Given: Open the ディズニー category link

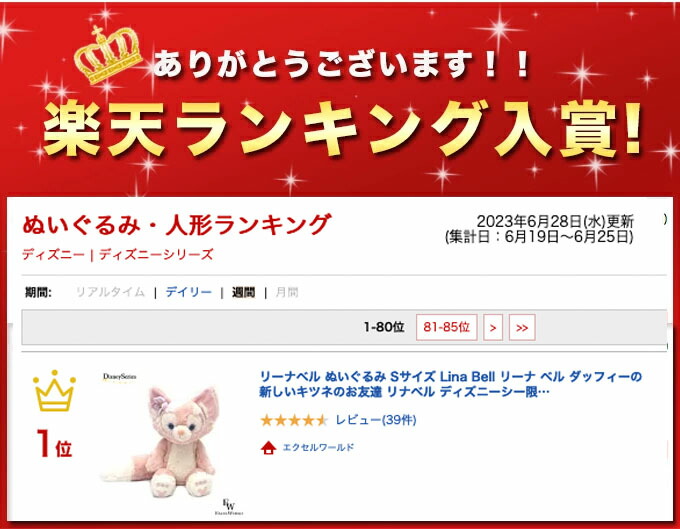Looking at the screenshot, I should click(x=53, y=255).
